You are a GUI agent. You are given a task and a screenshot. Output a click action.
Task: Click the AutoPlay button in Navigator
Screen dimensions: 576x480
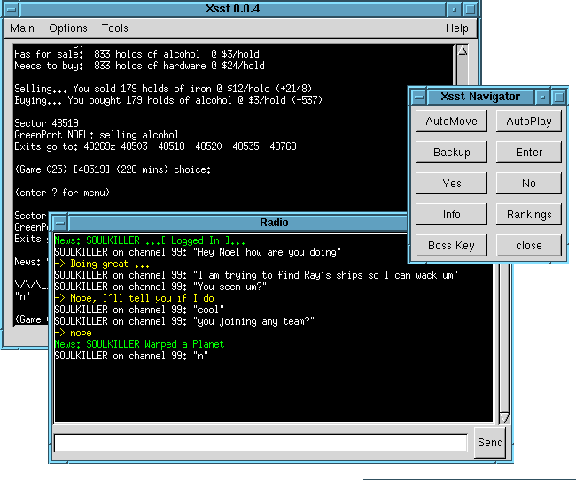(x=529, y=121)
